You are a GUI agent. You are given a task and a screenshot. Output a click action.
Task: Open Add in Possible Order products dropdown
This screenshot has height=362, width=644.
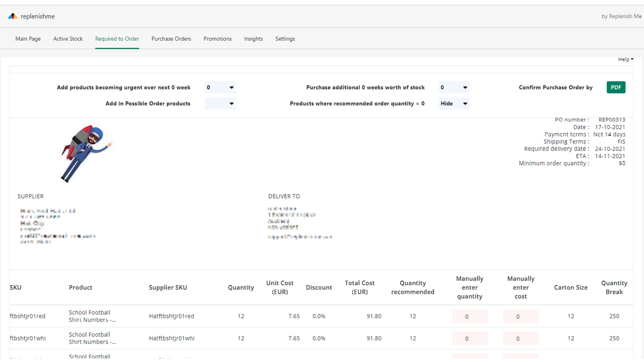pos(220,104)
